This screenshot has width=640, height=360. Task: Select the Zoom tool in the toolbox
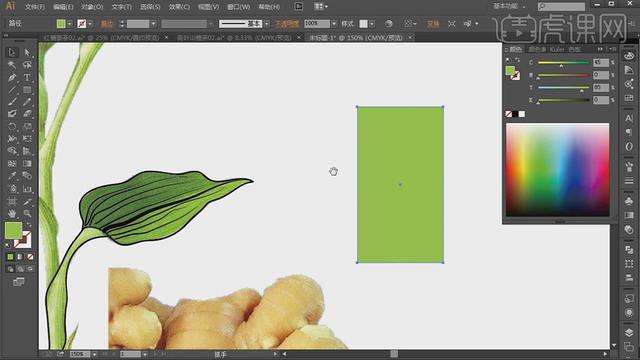(x=27, y=213)
